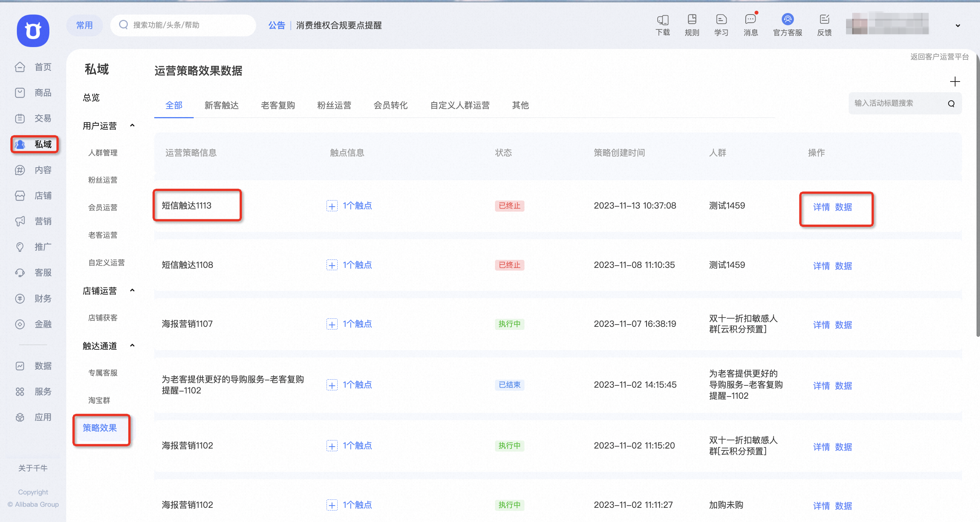This screenshot has width=980, height=522.
Task: Open 营销 in the left sidebar
Action: [33, 221]
